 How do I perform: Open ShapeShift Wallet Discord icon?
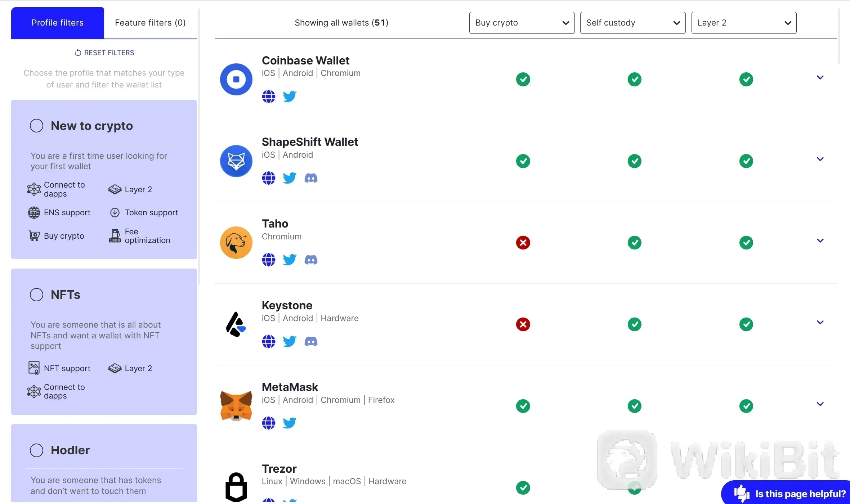tap(311, 178)
